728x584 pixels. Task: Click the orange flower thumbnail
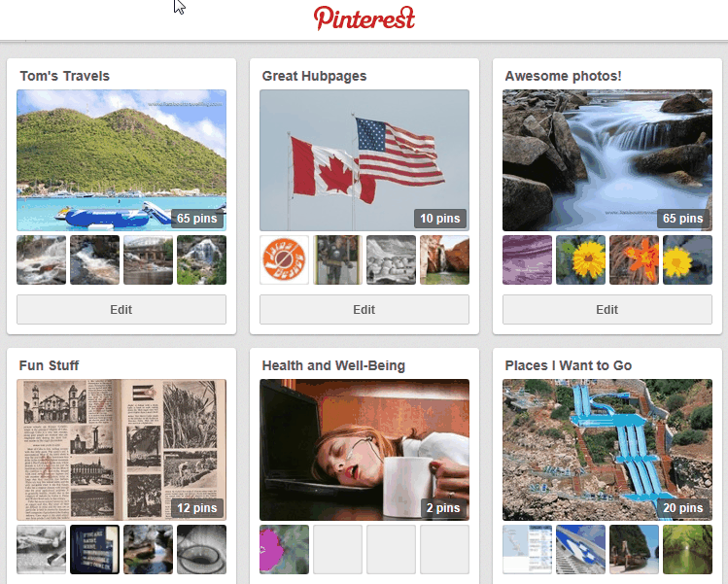tap(634, 259)
